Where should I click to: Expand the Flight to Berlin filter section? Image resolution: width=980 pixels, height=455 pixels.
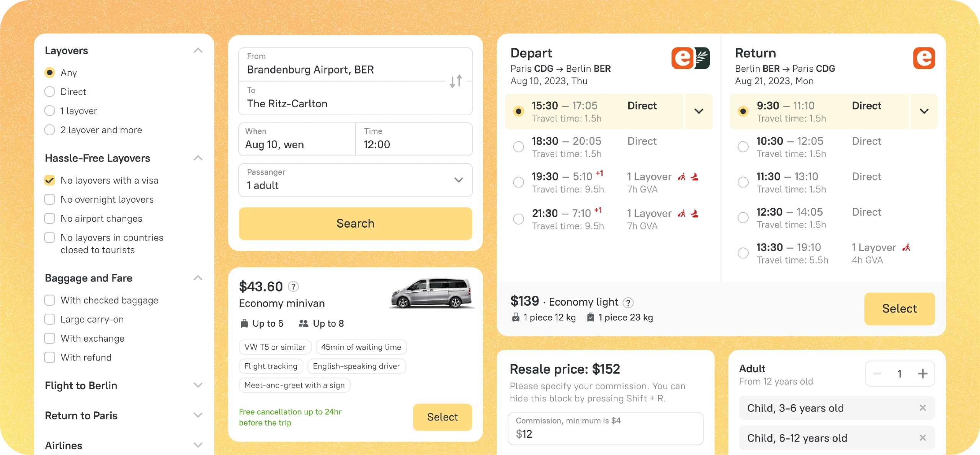198,385
